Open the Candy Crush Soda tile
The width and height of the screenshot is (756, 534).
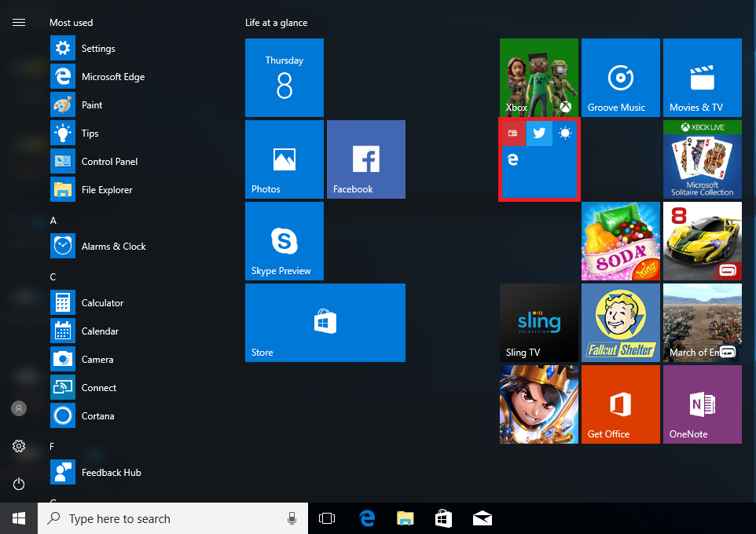pos(620,241)
